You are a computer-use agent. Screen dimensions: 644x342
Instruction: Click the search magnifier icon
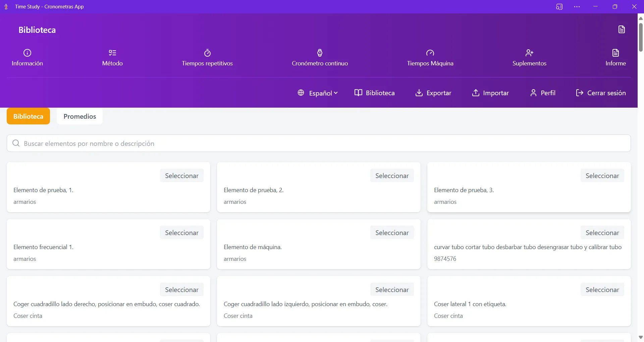(16, 143)
